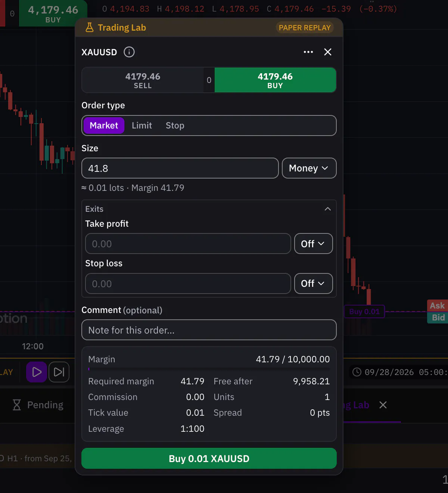Click the Commission 0.00 value
Image resolution: width=448 pixels, height=493 pixels.
click(x=195, y=397)
